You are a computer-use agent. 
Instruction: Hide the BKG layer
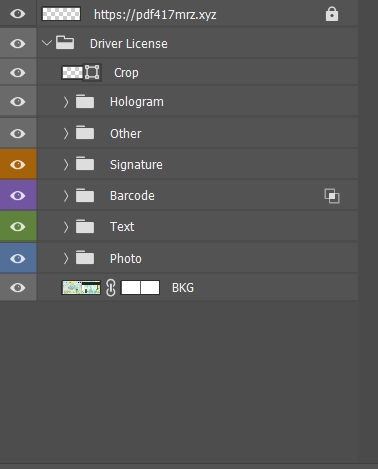[x=18, y=288]
